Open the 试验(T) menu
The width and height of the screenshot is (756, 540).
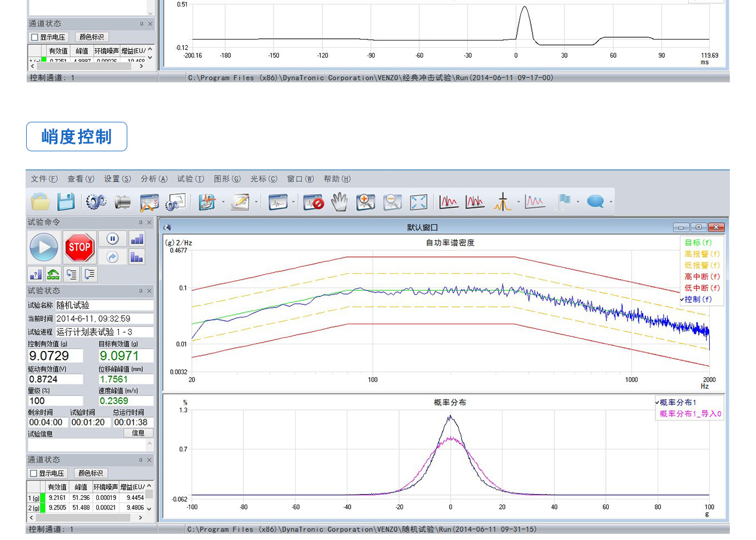(190, 179)
